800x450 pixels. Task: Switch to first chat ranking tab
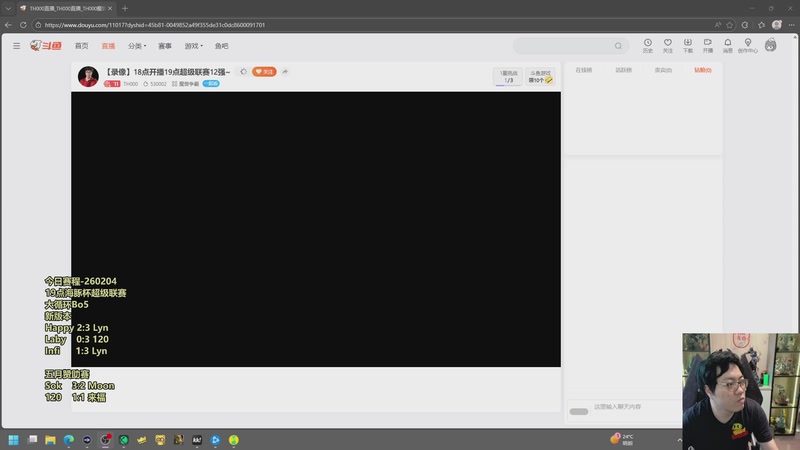(584, 70)
